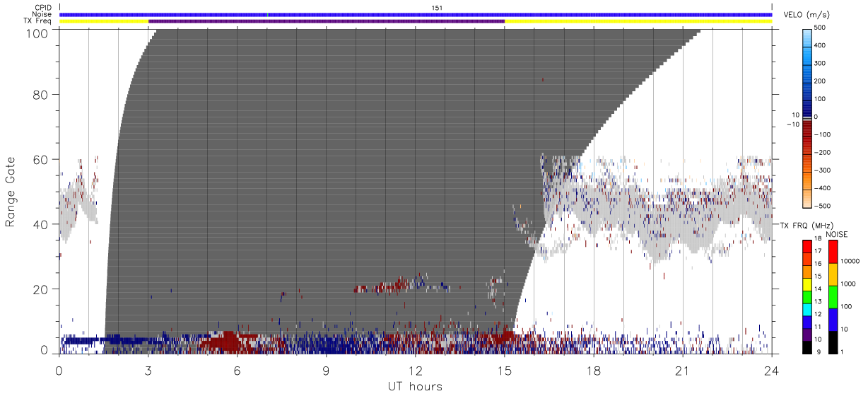Click the 6 tick on the UT hours axis
Viewport: 868px width, 401px height.
pos(237,370)
